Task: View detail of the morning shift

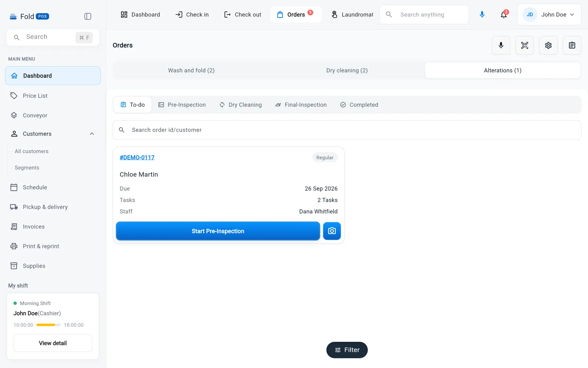Action: pos(53,343)
